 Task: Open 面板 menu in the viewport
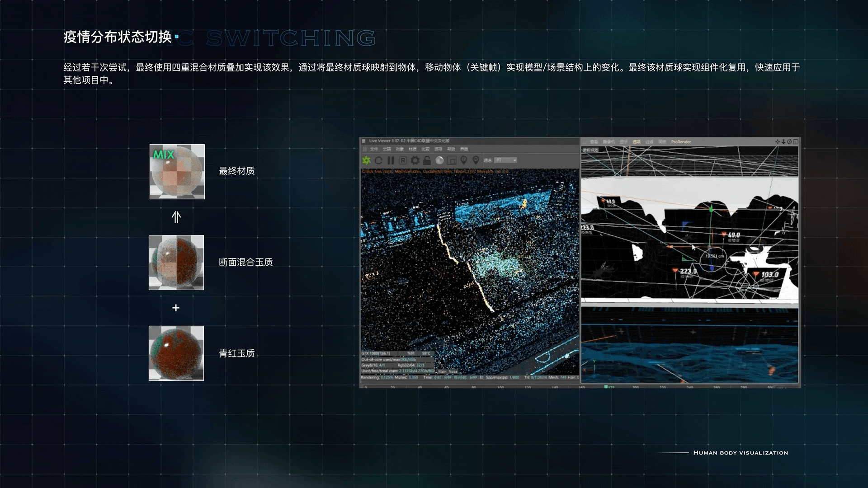pyautogui.click(x=662, y=142)
